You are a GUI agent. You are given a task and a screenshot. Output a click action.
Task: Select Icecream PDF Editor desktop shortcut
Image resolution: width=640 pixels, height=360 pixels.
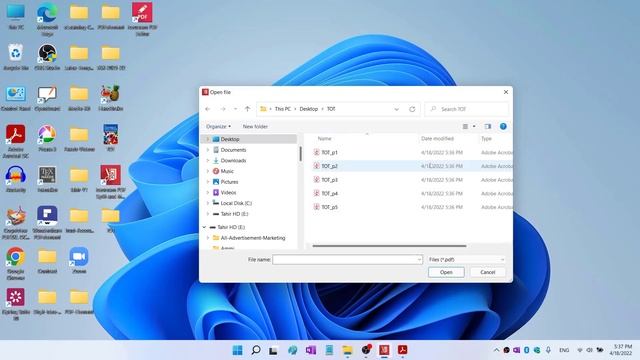(142, 19)
